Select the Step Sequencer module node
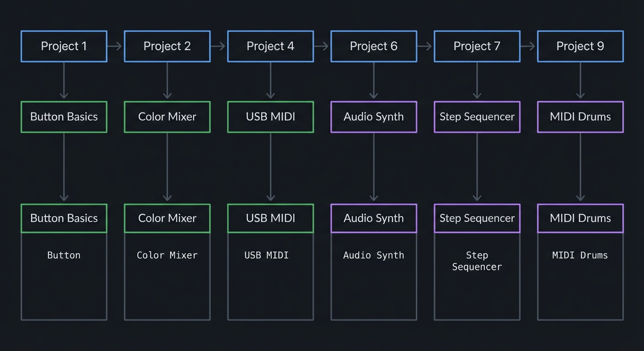Viewport: 644px width, 351px height. tap(477, 117)
